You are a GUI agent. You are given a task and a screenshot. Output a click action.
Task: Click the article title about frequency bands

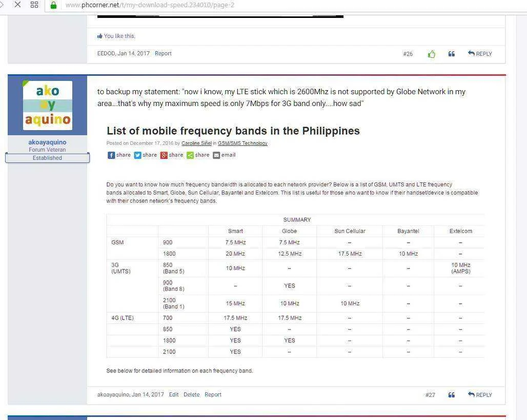(x=233, y=131)
